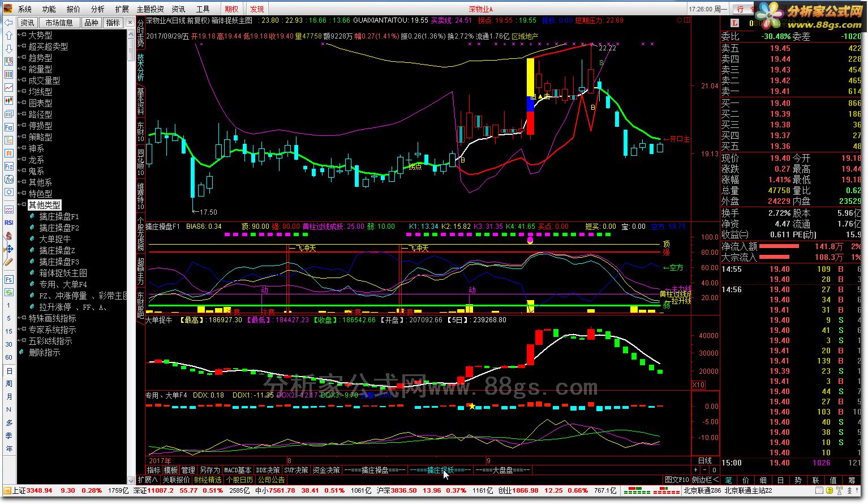This screenshot has width=868, height=504.
Task: Open the candlestick chart icon
Action: (x=8, y=101)
